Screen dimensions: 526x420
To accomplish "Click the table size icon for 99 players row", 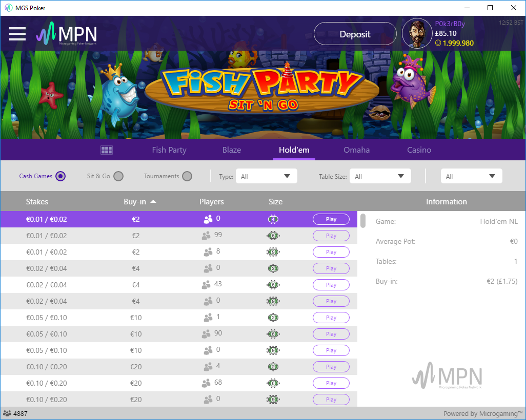I will coord(273,236).
